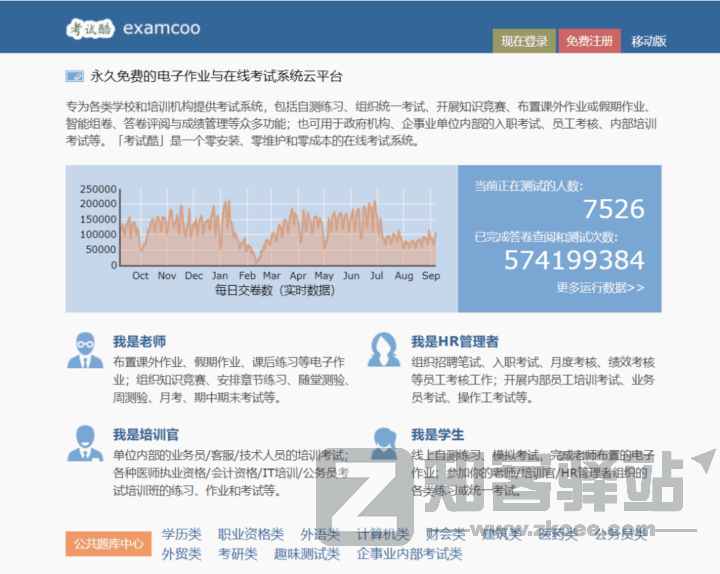Image resolution: width=720 pixels, height=574 pixels.
Task: Open the 移动版 mobile version link
Action: click(x=649, y=41)
